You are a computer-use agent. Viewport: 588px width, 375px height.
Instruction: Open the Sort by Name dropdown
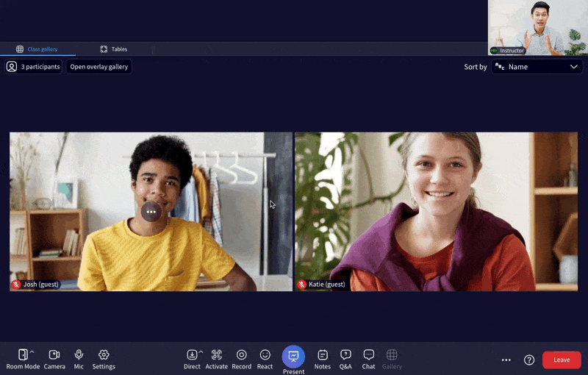[x=537, y=67]
